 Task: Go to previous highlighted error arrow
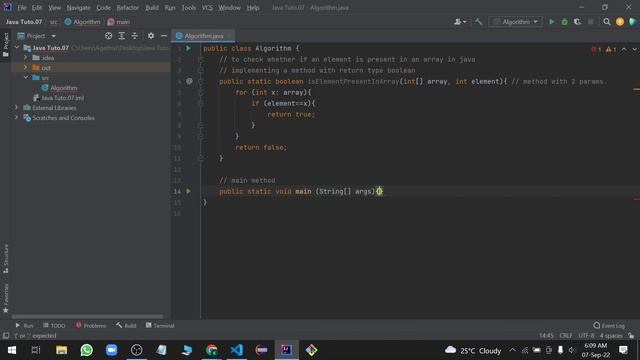pyautogui.click(x=624, y=49)
